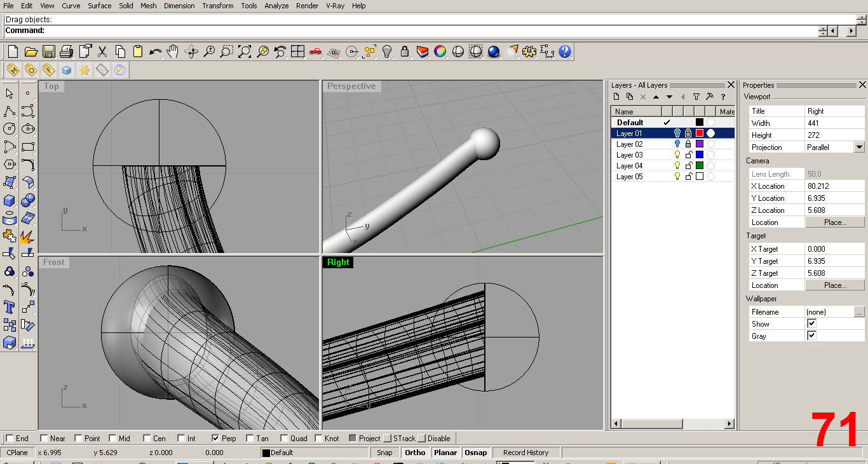Screen dimensions: 868x464
Task: Click the red car icon in the toolbar
Action: coord(316,51)
